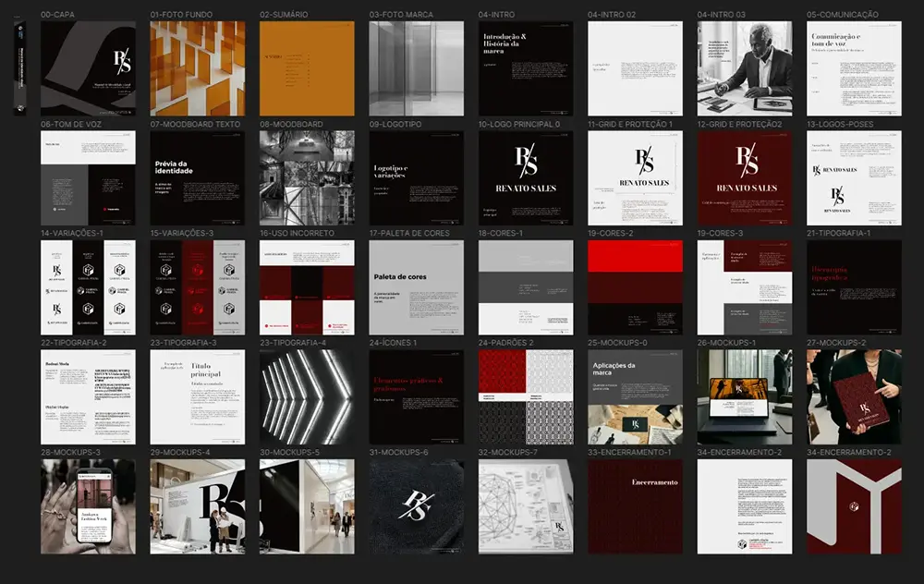
Task: Select the orange 02-SUMÁRIO artboard
Action: coord(307,68)
